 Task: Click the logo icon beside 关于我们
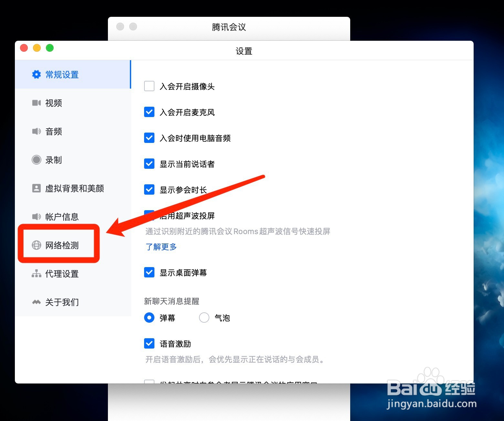(x=37, y=302)
